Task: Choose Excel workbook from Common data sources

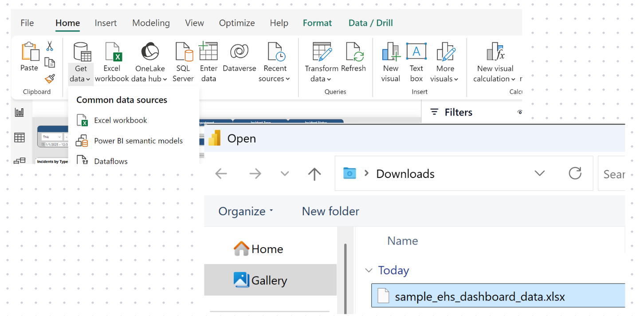Action: tap(134, 120)
